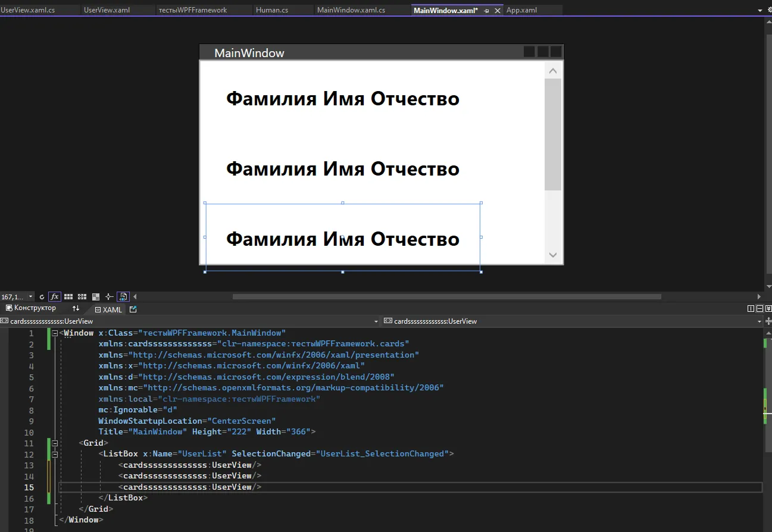Click the Title="MainWindow" attribute on line 10
The height and width of the screenshot is (532, 772).
click(x=143, y=431)
